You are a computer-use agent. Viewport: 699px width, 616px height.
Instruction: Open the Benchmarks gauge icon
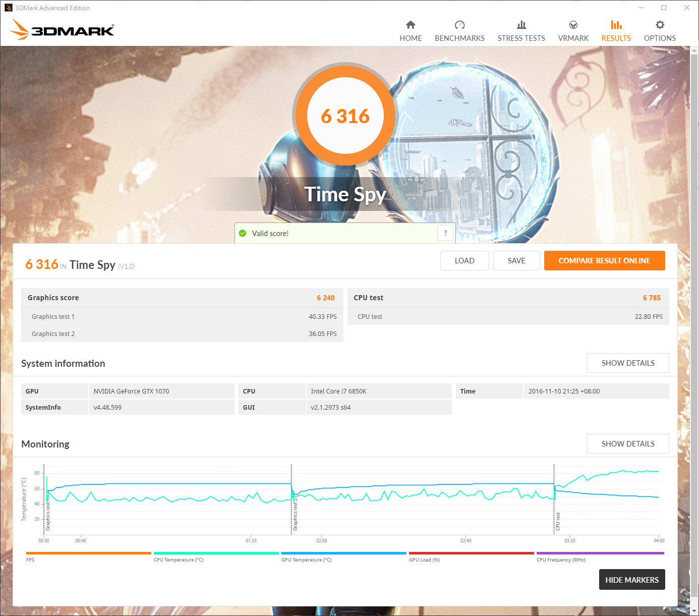459,25
